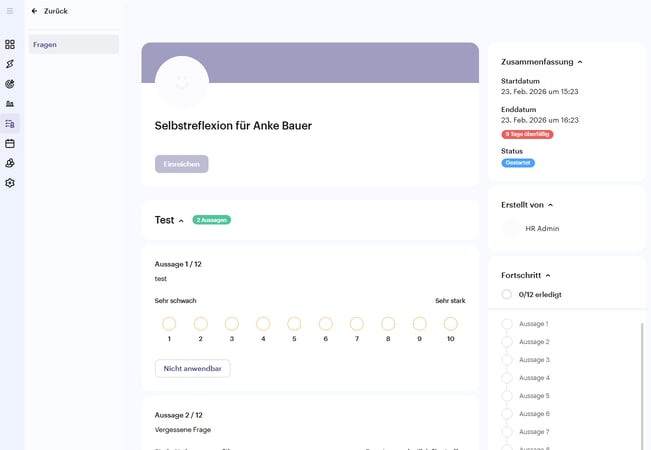Open the goals target sidebar icon
Viewport: 651px width, 450px height.
[10, 84]
